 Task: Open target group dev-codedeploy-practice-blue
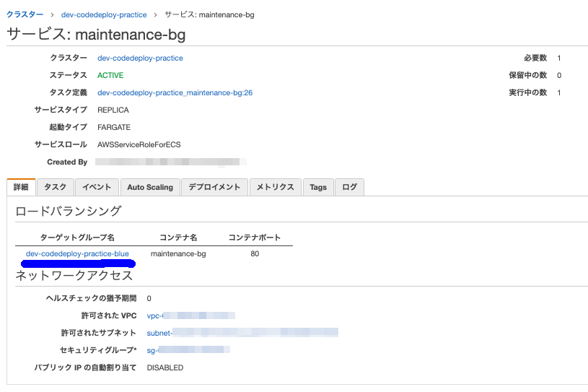[77, 253]
